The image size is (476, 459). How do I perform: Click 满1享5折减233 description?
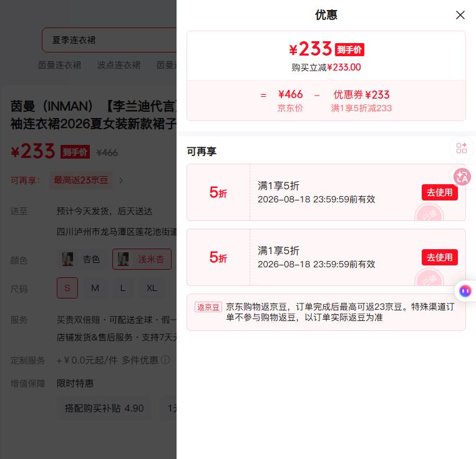361,108
